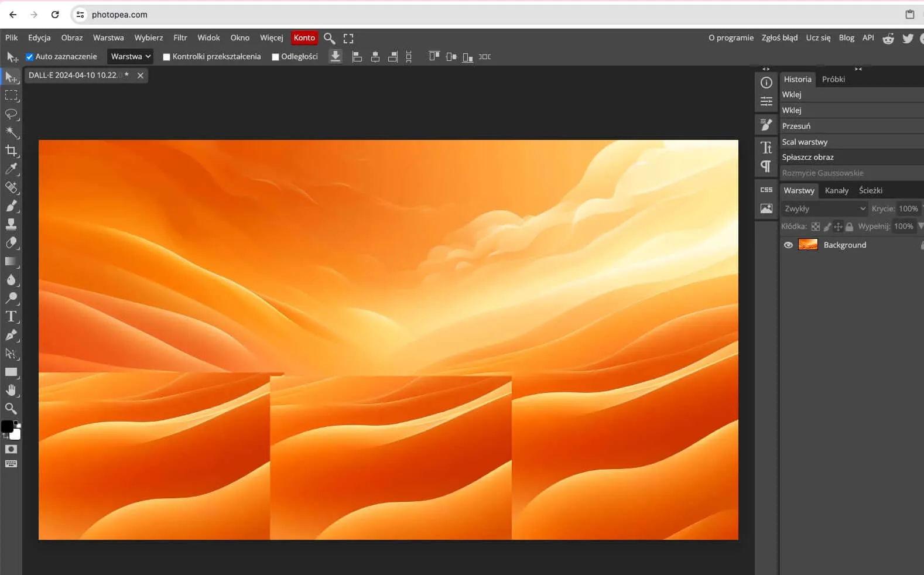Open the image gallery panel icon
The height and width of the screenshot is (575, 924).
(x=766, y=208)
